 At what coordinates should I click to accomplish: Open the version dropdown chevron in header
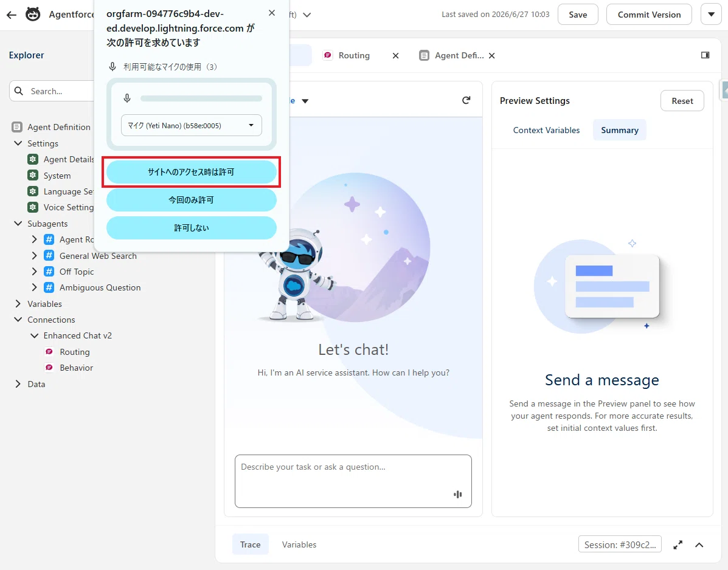pyautogui.click(x=307, y=15)
